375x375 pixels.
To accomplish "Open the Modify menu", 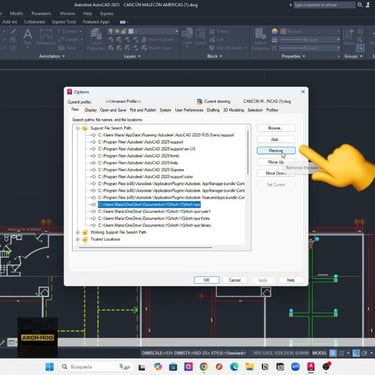I will 16,14.
